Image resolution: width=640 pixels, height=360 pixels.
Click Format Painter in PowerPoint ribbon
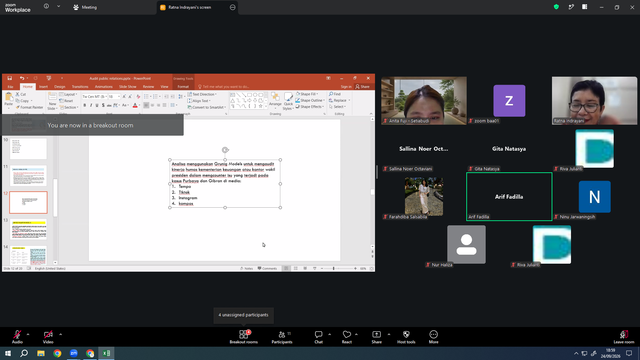(x=29, y=107)
